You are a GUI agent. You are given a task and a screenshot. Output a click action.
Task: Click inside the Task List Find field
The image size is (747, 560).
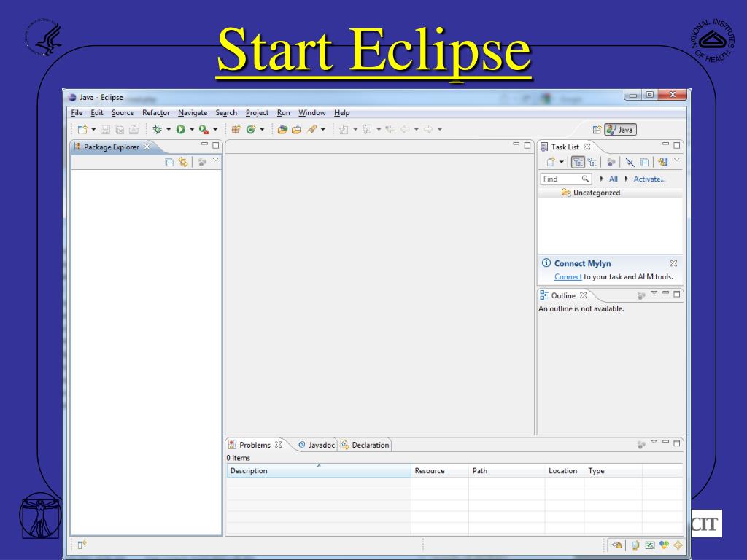coord(565,179)
